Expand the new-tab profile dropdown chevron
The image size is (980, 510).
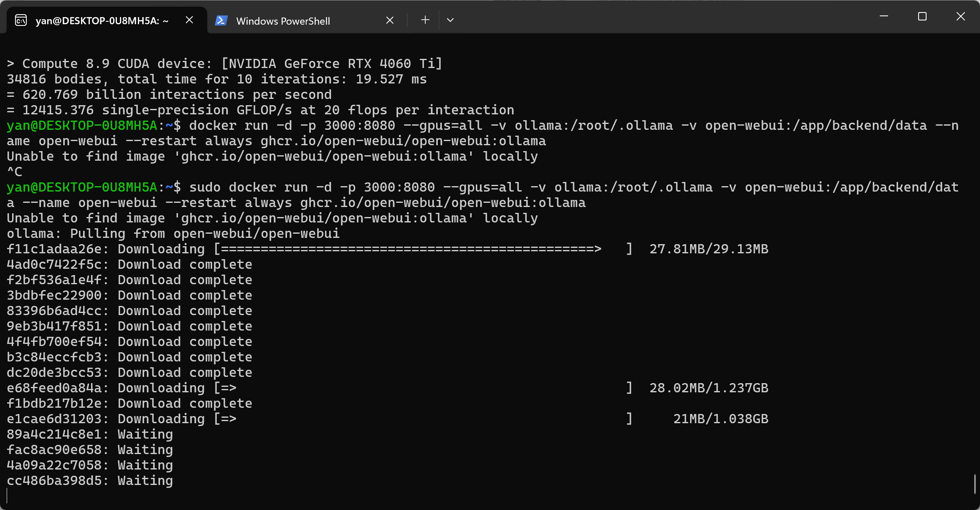tap(450, 20)
